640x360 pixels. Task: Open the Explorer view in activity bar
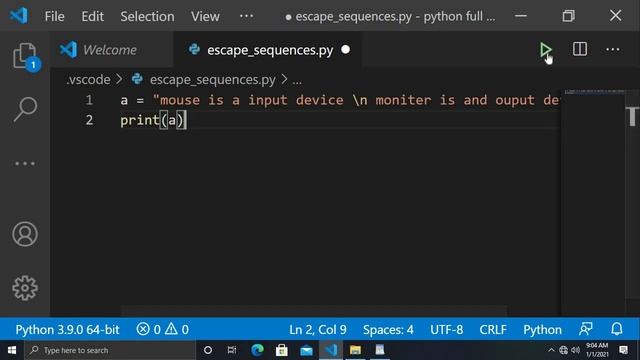pyautogui.click(x=25, y=56)
